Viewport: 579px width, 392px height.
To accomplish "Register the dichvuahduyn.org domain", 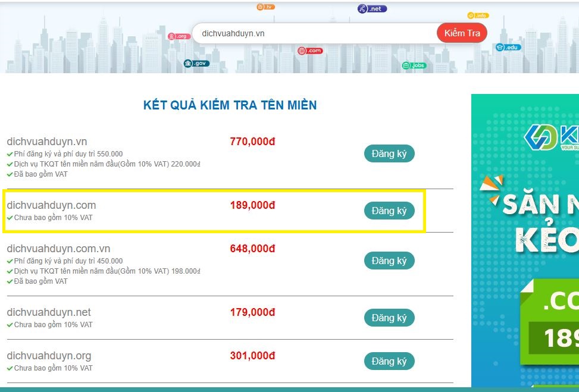I will (389, 361).
